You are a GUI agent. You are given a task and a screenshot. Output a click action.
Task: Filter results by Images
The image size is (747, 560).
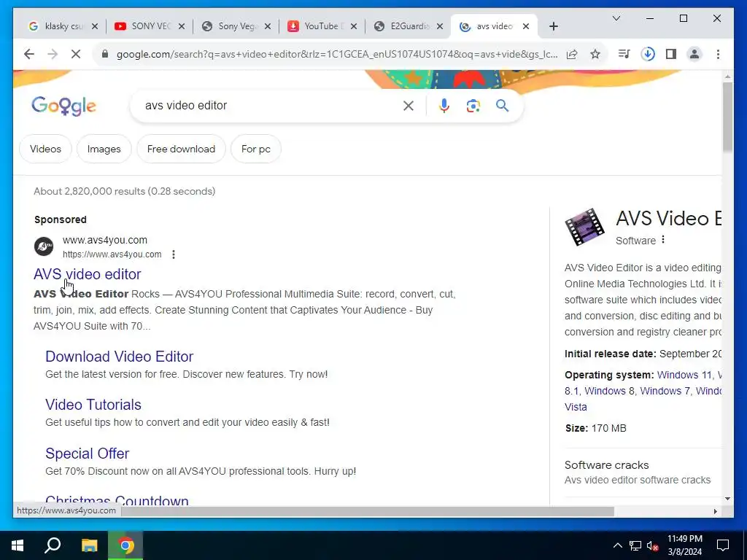coord(104,149)
